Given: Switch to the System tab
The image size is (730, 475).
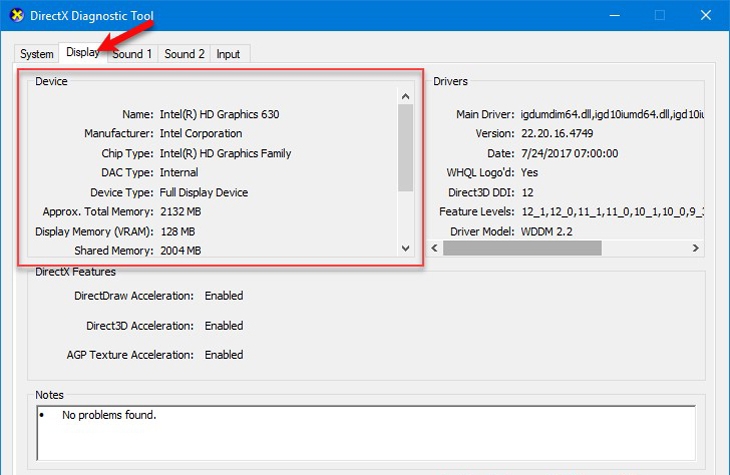Looking at the screenshot, I should [x=36, y=54].
